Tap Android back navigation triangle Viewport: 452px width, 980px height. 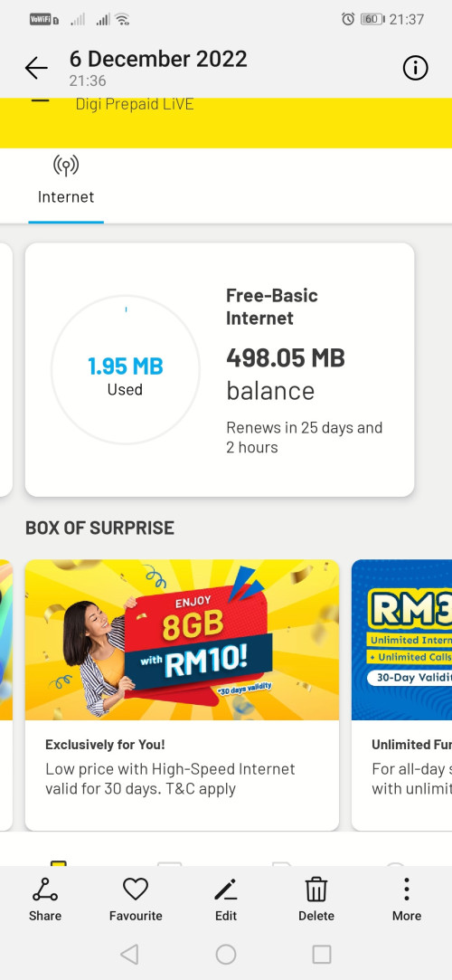(129, 955)
